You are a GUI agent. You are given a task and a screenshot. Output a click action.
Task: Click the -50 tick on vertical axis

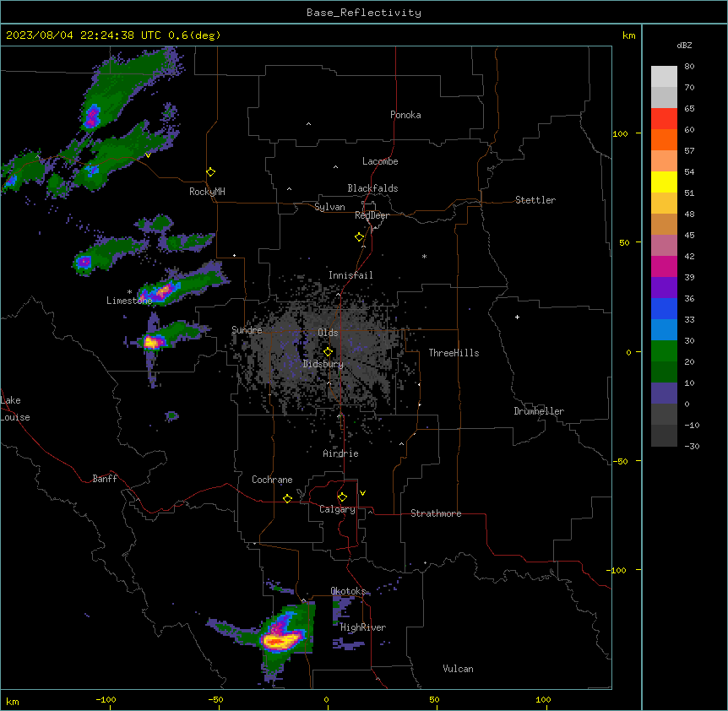tap(620, 461)
